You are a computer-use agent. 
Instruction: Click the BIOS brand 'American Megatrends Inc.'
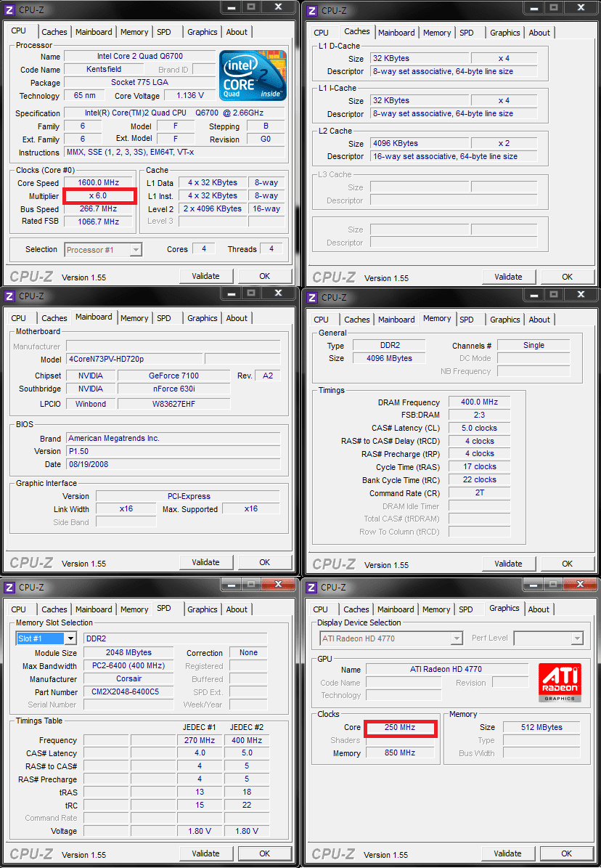pyautogui.click(x=173, y=439)
